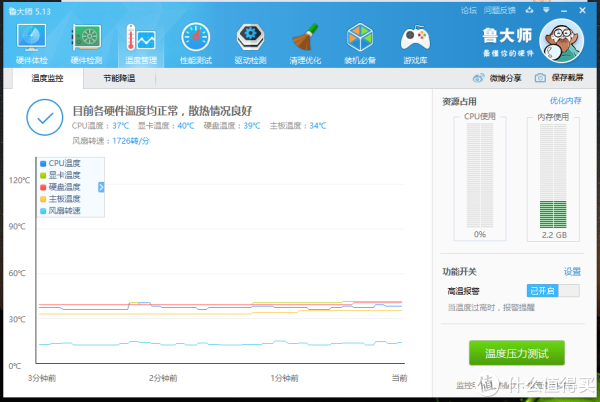Click the 当前 time axis label

click(x=399, y=378)
